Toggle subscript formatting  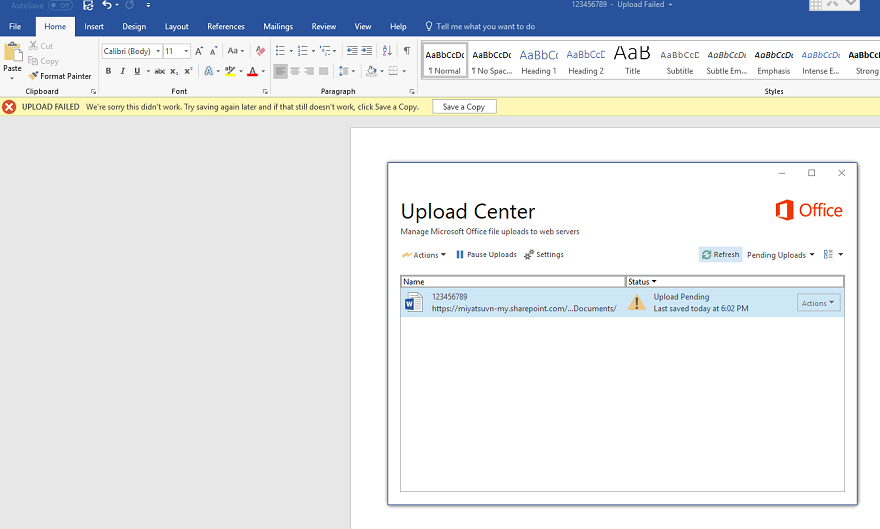174,71
